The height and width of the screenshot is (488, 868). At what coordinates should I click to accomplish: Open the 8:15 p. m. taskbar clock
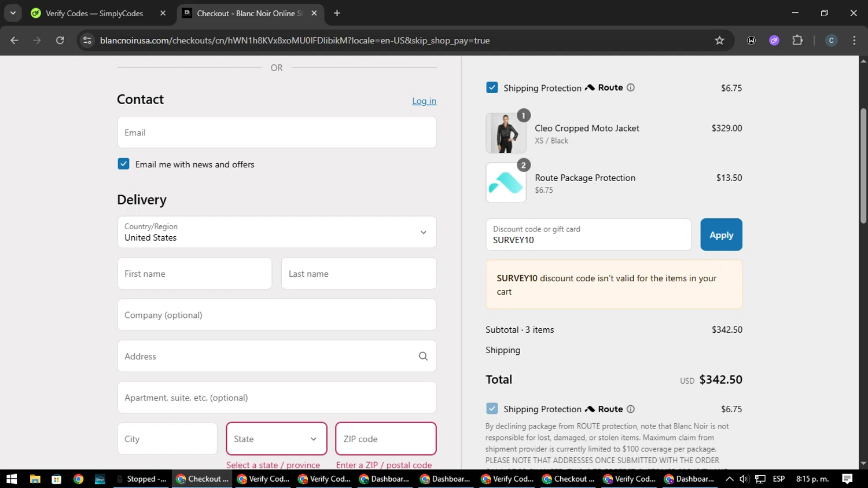click(x=812, y=479)
